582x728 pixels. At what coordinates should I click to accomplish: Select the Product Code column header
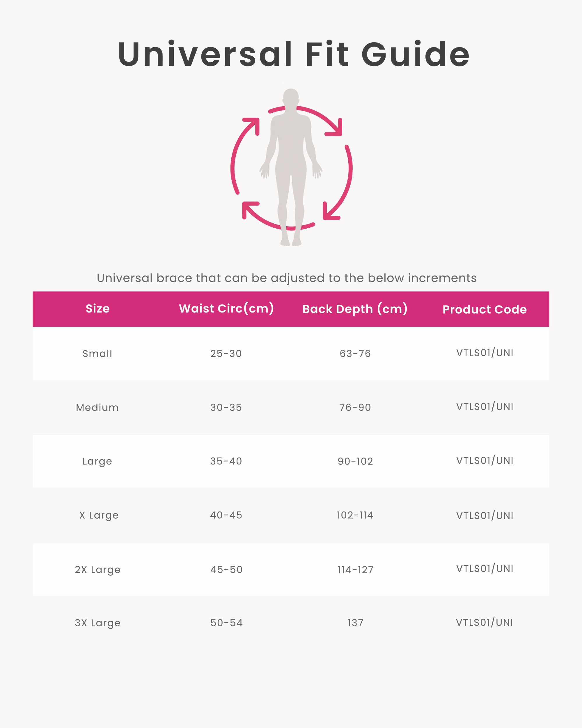[x=485, y=309]
